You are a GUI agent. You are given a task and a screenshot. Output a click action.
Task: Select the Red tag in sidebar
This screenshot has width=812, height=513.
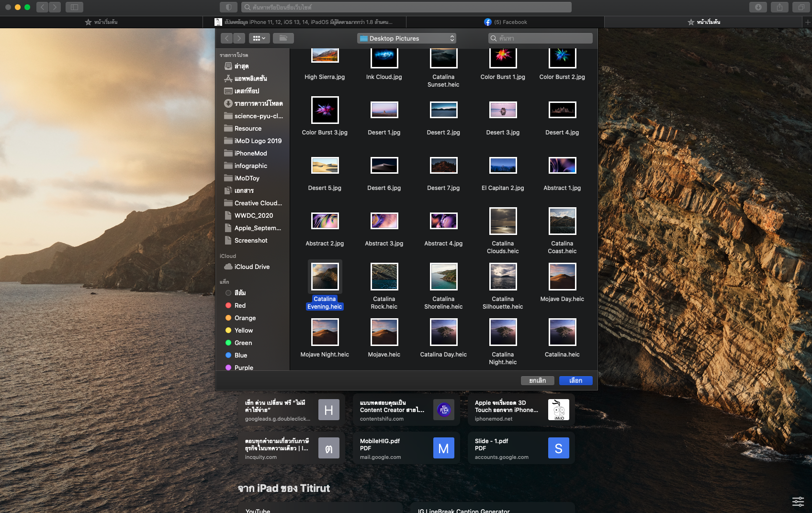[240, 305]
